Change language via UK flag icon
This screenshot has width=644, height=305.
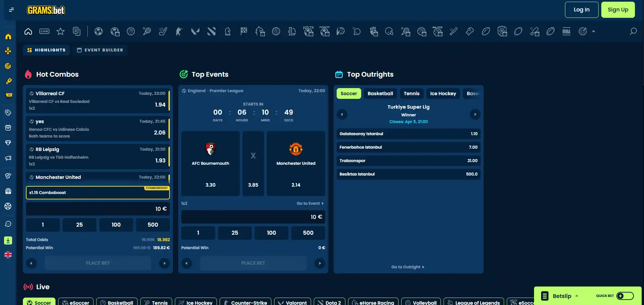tap(8, 255)
